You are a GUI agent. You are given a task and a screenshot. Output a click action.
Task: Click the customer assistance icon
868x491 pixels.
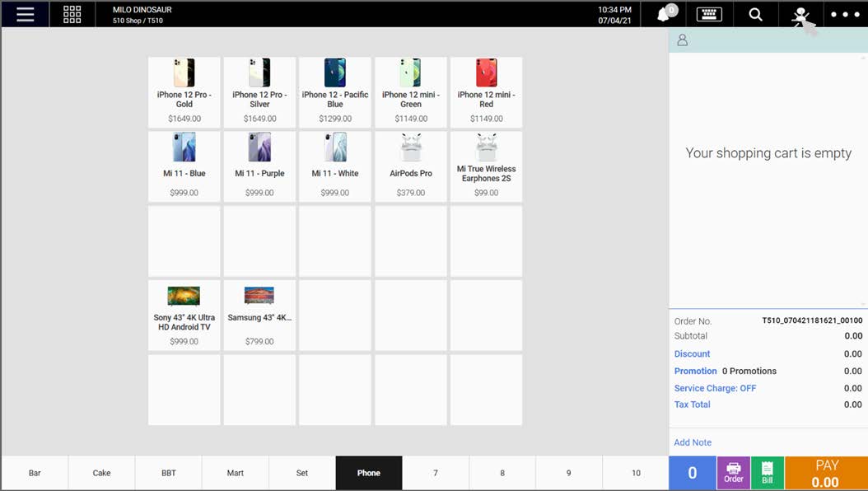[801, 13]
